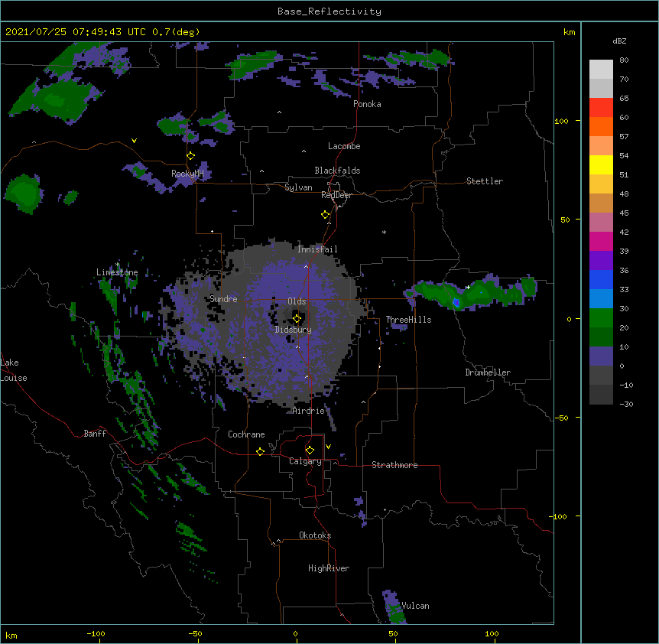659x644 pixels.
Task: Click the orange 57–60 dBZ legend swatch
Action: pyautogui.click(x=601, y=126)
